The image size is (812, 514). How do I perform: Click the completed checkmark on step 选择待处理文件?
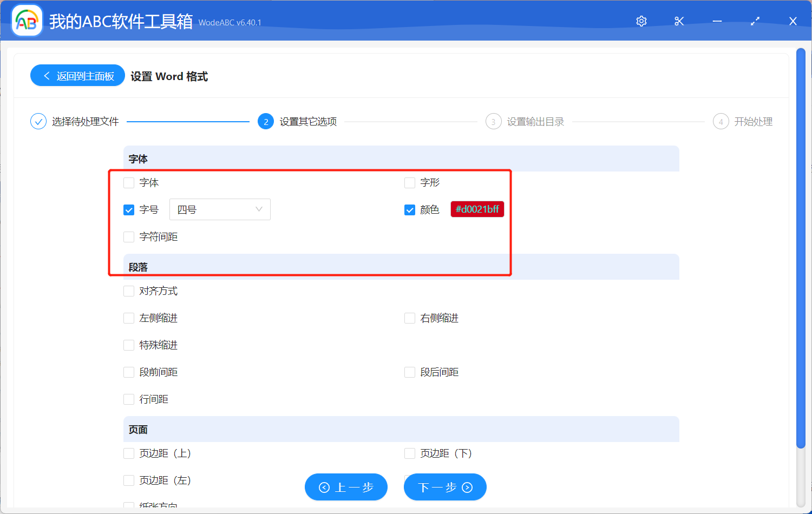click(38, 121)
